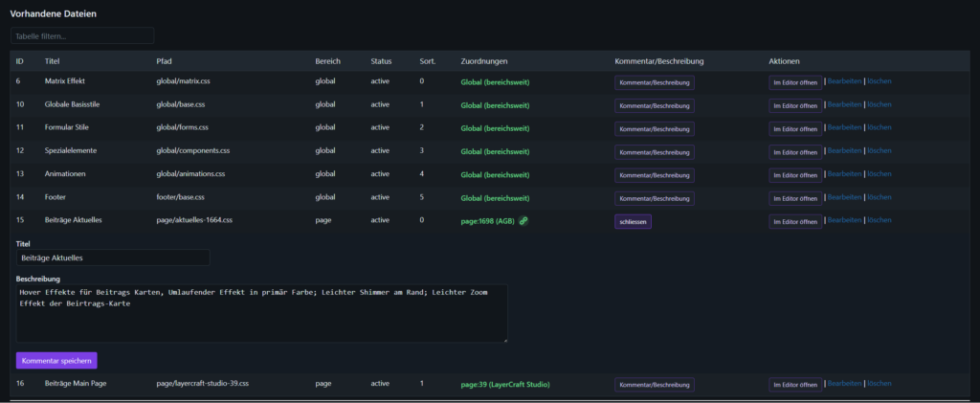The height and width of the screenshot is (403, 980).
Task: Click path 'global/forms.css'
Action: (x=183, y=127)
